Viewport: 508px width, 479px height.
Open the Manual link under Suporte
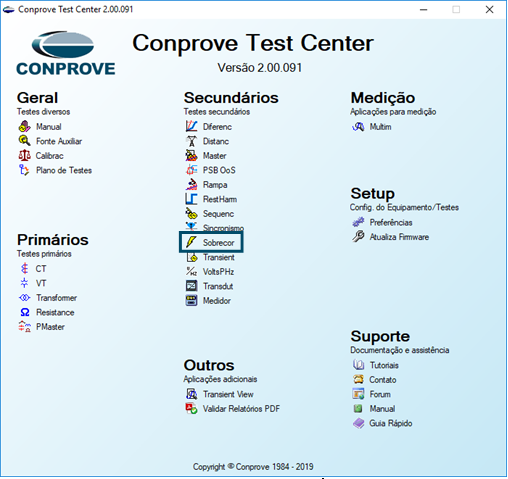pyautogui.click(x=382, y=409)
